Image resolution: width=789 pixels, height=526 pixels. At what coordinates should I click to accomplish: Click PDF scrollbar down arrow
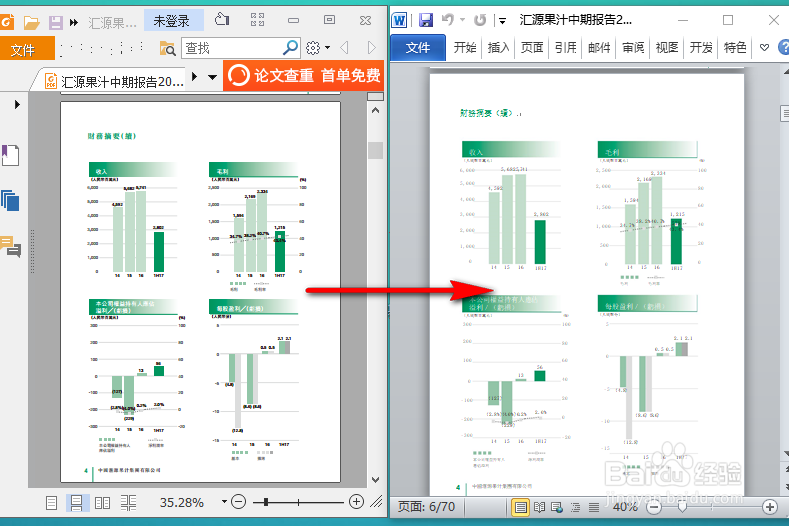375,480
